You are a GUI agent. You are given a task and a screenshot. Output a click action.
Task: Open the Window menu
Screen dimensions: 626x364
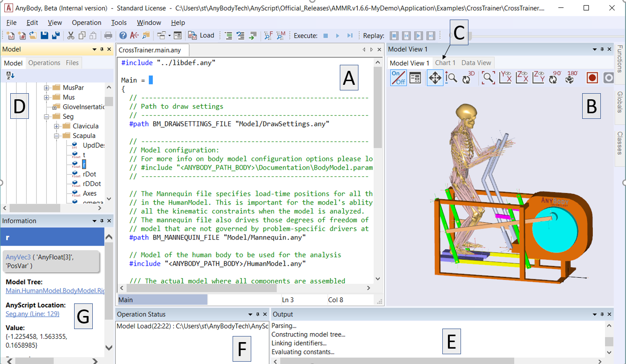pyautogui.click(x=149, y=22)
